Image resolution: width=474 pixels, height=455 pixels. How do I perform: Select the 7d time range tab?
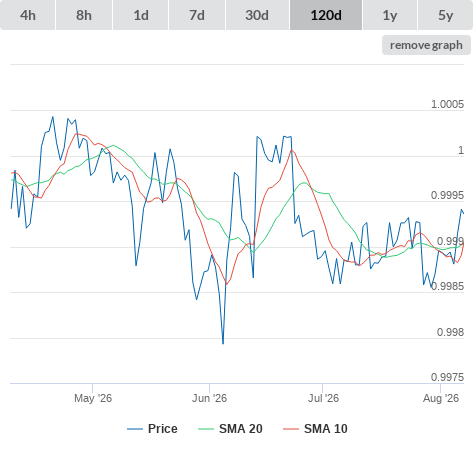tap(197, 15)
